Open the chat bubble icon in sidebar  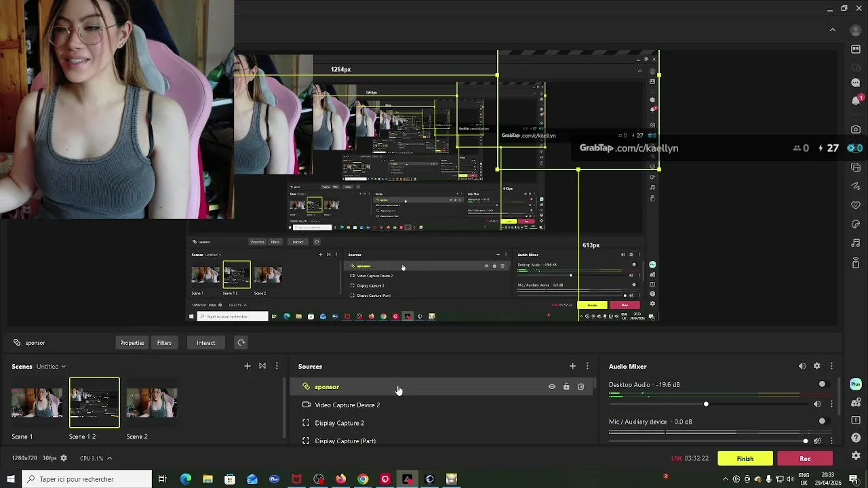[856, 82]
